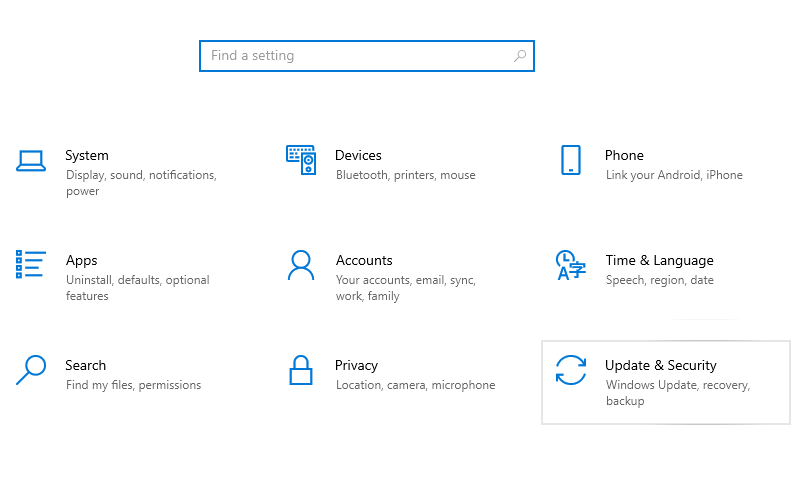800x497 pixels.
Task: Click the magnifier icon in the search box
Action: coord(520,56)
